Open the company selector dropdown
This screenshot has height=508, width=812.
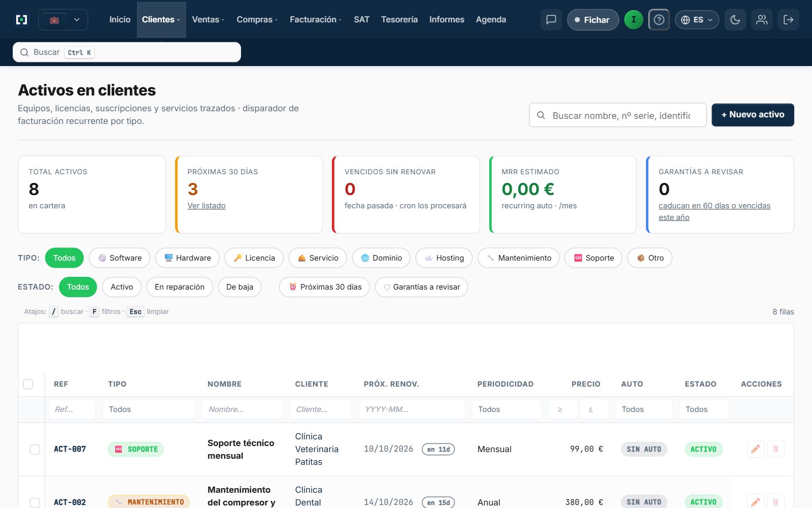63,20
